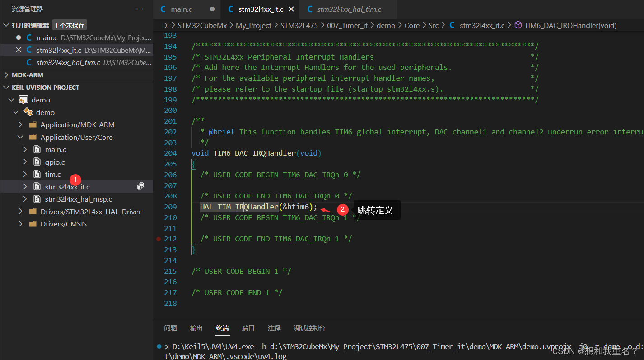
Task: Click line number 208 in gutter
Action: [170, 196]
